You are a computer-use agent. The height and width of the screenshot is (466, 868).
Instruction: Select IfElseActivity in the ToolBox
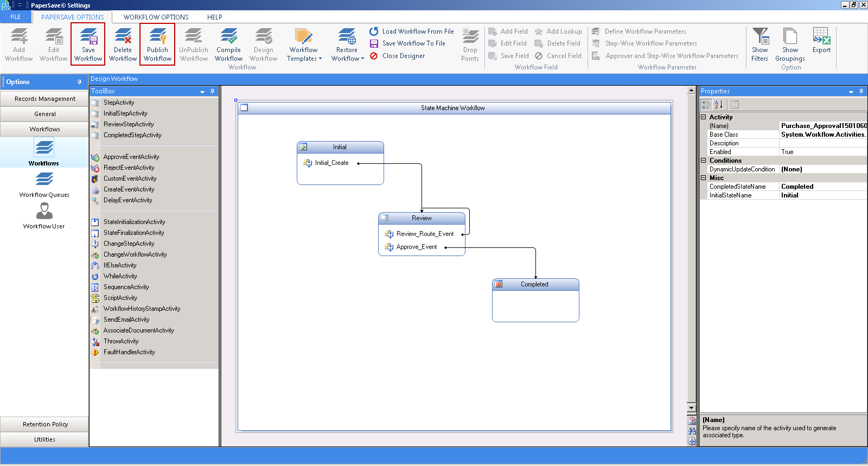[120, 265]
